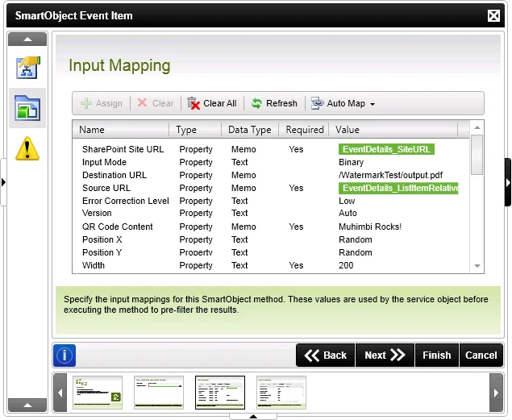
Task: Open the Auto Map dropdown
Action: 343,103
